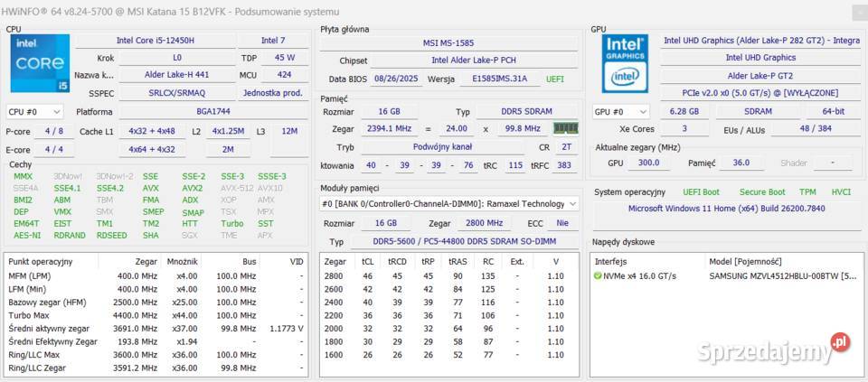Viewport: 868px width, 382px height.
Task: Click the BGA1744 platform field
Action: [213, 112]
